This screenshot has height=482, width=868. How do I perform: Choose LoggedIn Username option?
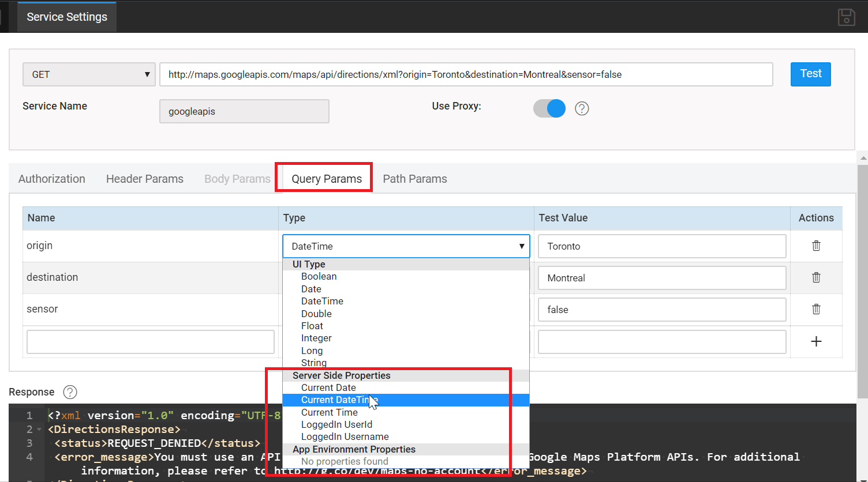point(345,436)
